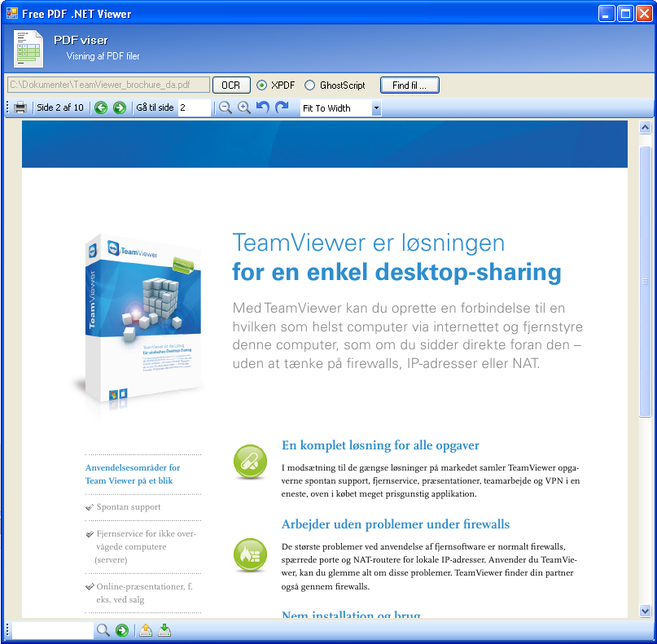This screenshot has height=644, width=657.
Task: Zoom out using the minus magnifier
Action: [226, 107]
